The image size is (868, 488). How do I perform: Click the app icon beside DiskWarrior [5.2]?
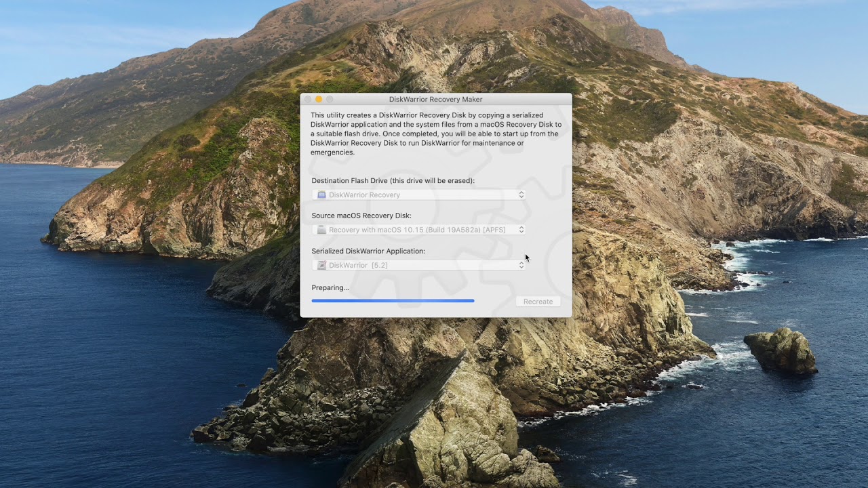[x=321, y=265]
